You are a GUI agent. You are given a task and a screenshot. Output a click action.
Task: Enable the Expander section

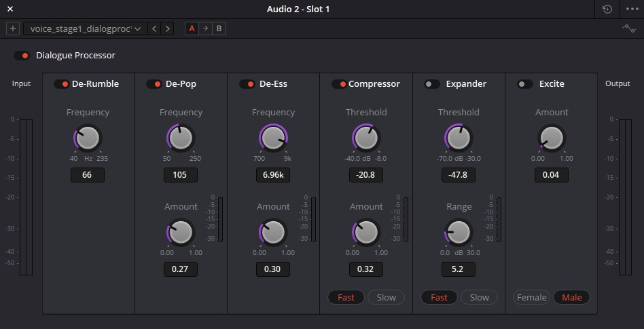pos(431,84)
